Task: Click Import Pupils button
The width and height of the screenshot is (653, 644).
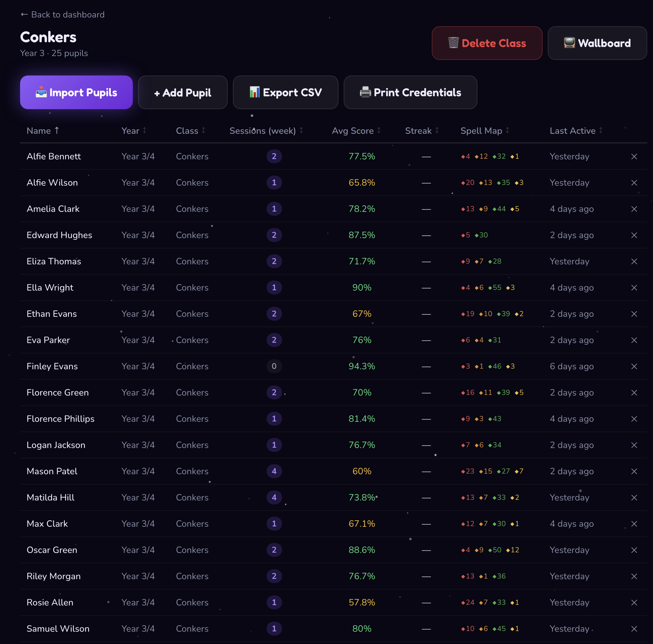Action: pyautogui.click(x=76, y=92)
